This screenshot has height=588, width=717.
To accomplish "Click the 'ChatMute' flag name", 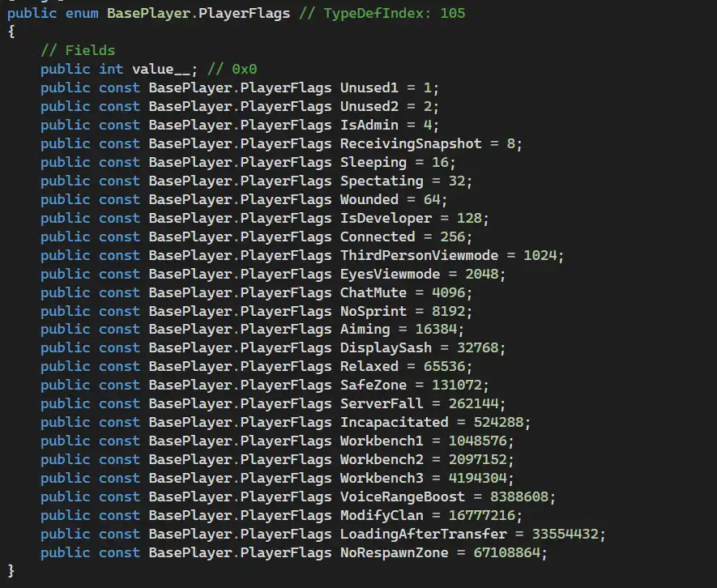I will coord(373,292).
